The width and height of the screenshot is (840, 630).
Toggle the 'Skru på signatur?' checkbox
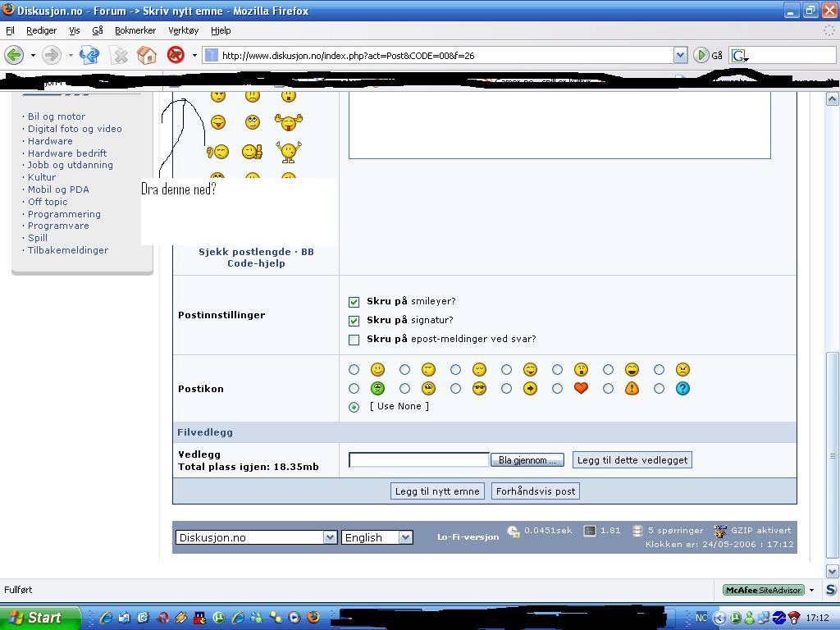tap(354, 321)
